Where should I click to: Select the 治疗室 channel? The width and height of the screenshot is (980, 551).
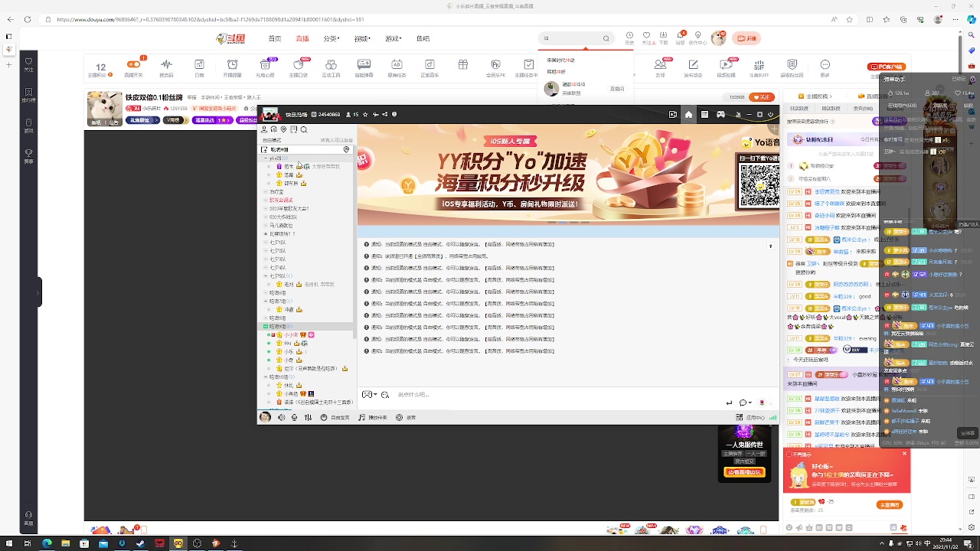pos(276,192)
